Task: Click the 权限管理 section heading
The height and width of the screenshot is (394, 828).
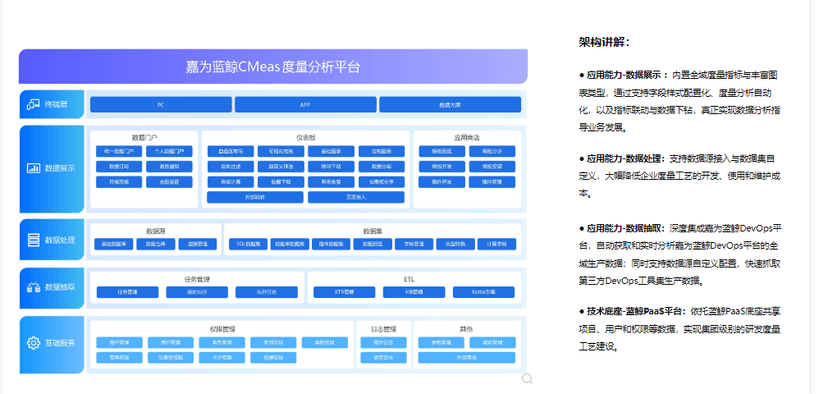Action: 222,329
